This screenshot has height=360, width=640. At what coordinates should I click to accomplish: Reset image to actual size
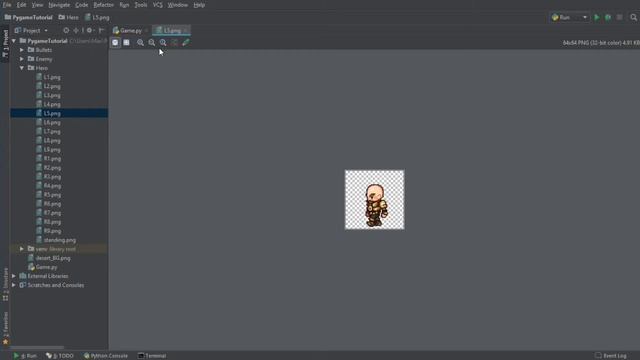click(x=163, y=42)
